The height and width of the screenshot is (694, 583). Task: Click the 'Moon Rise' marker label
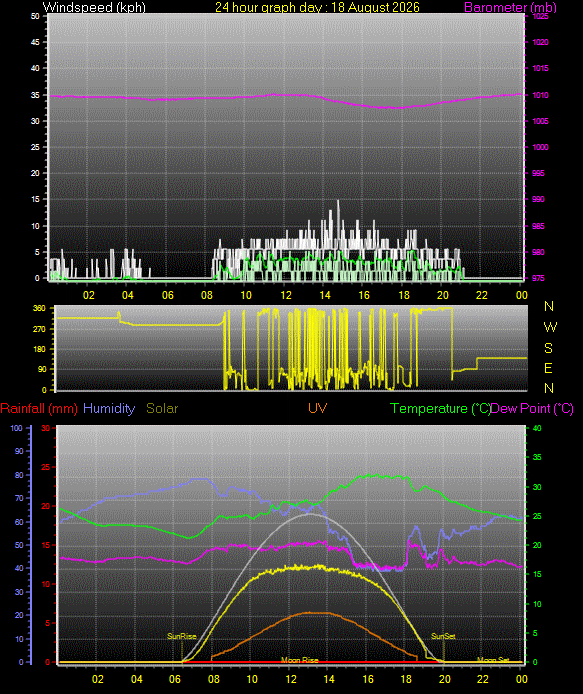[300, 660]
